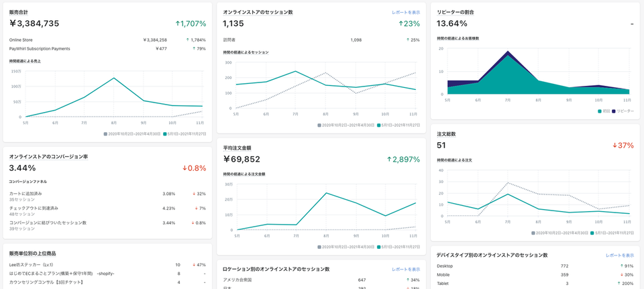Click the teal legend swatch under the 時間の経過による注文 chart

pyautogui.click(x=592, y=233)
